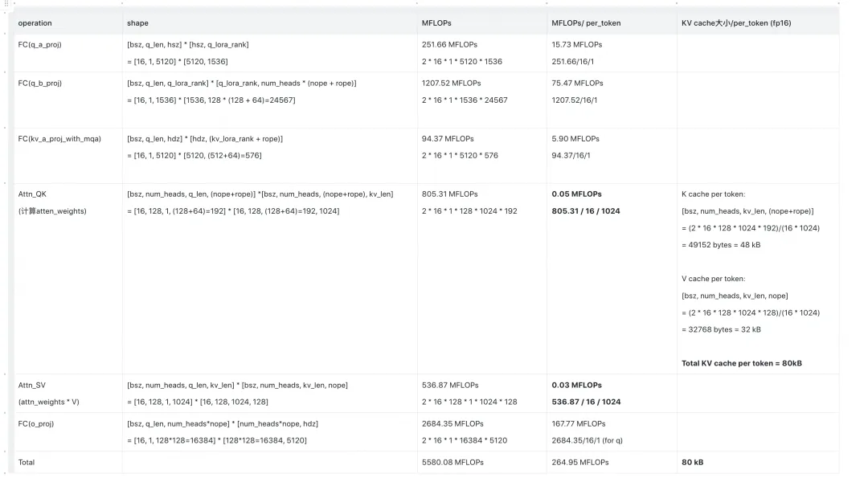Click the bold '80 kB' total cell
The image size is (868, 486).
pos(758,462)
